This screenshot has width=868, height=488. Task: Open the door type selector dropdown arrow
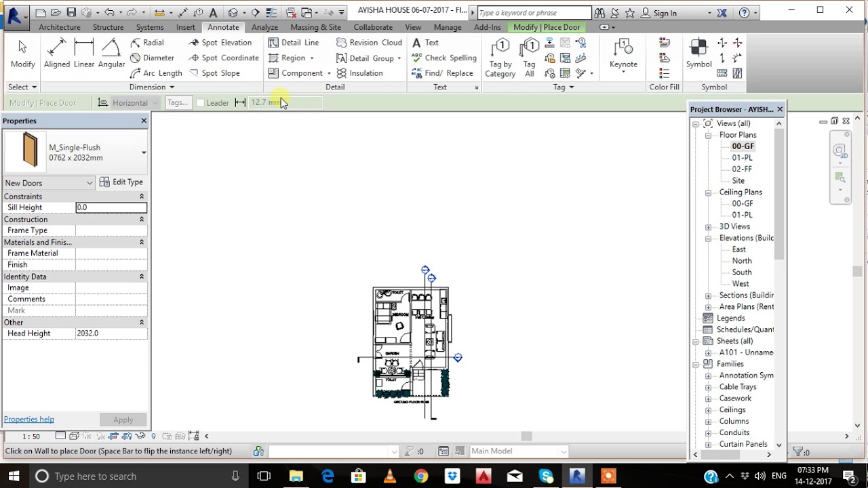click(x=143, y=152)
